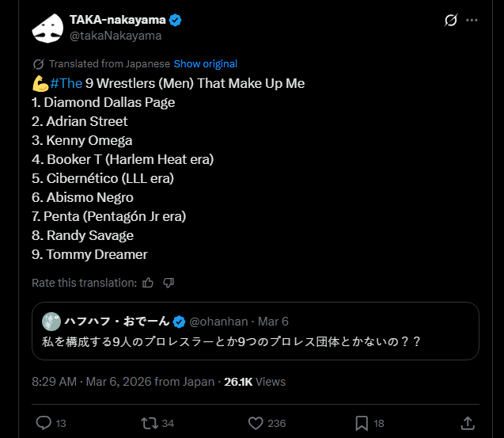Like the post with the heart icon

(254, 423)
